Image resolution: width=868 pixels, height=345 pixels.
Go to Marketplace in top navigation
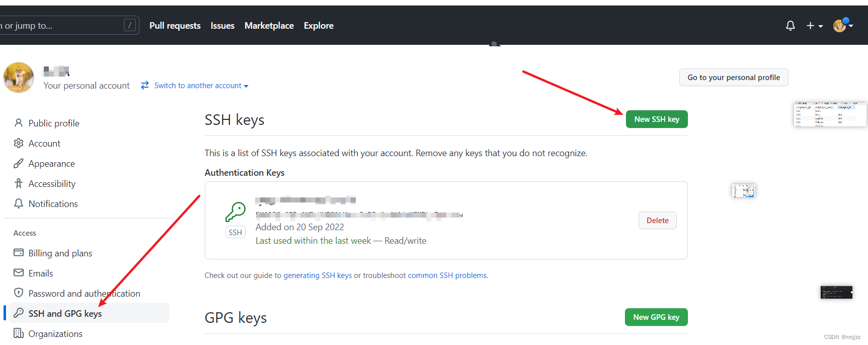269,26
